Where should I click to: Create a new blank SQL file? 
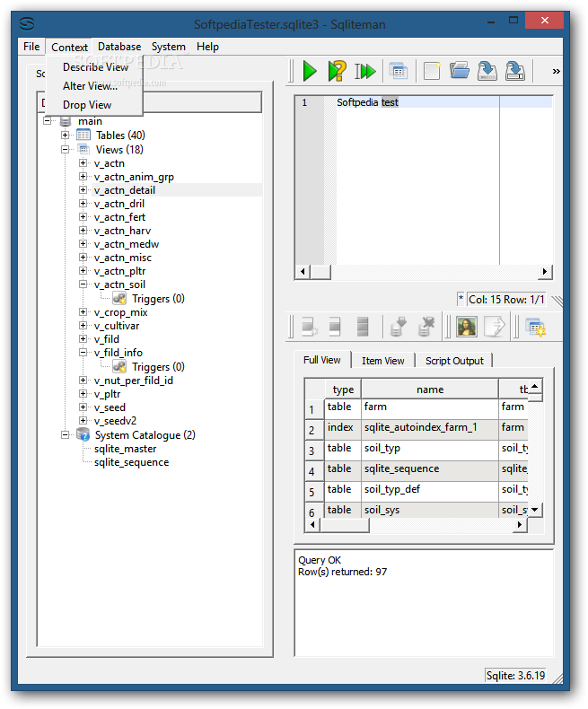(432, 71)
